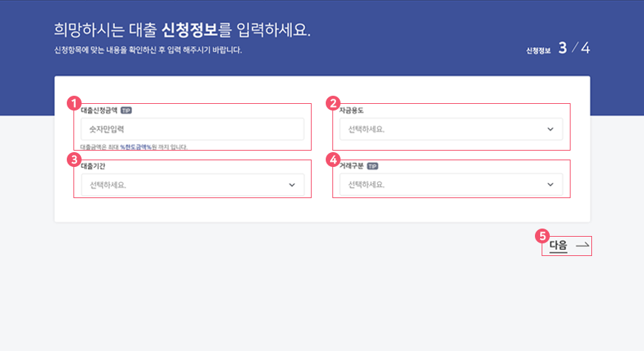
Task: Click the 신청정보 3/4 step indicator
Action: click(x=558, y=49)
